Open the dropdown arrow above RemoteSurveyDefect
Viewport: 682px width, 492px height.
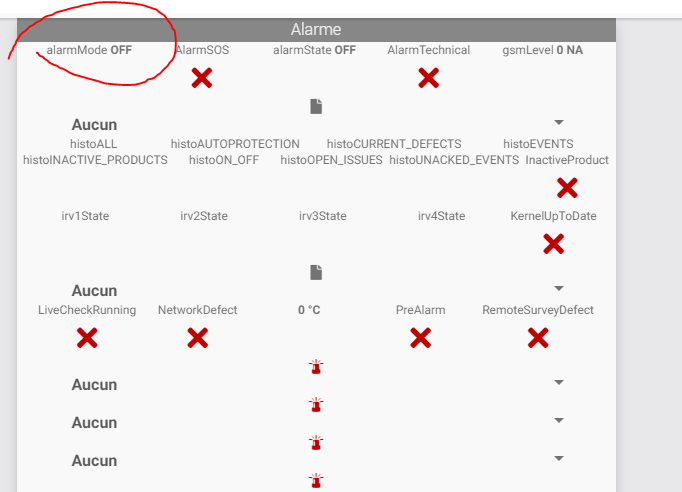(559, 288)
